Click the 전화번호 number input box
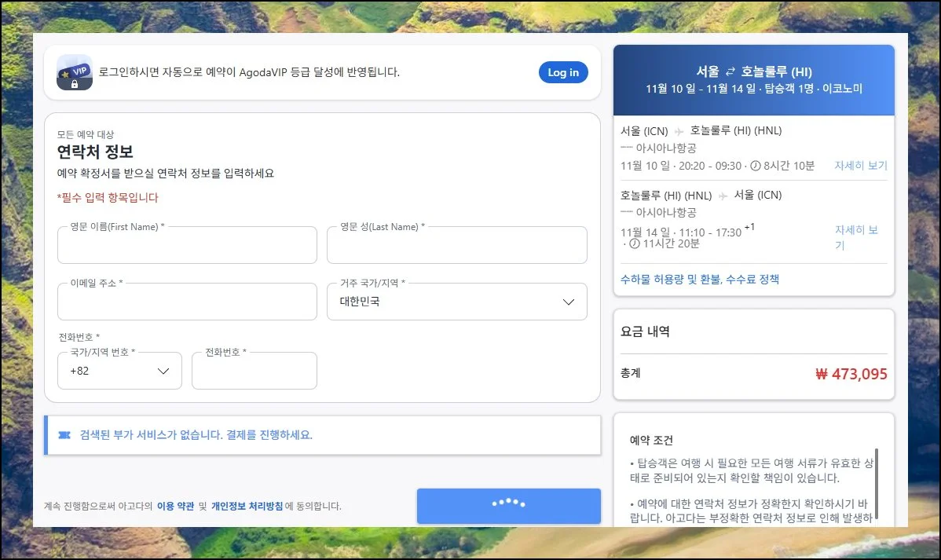Image resolution: width=941 pixels, height=560 pixels. tap(254, 372)
